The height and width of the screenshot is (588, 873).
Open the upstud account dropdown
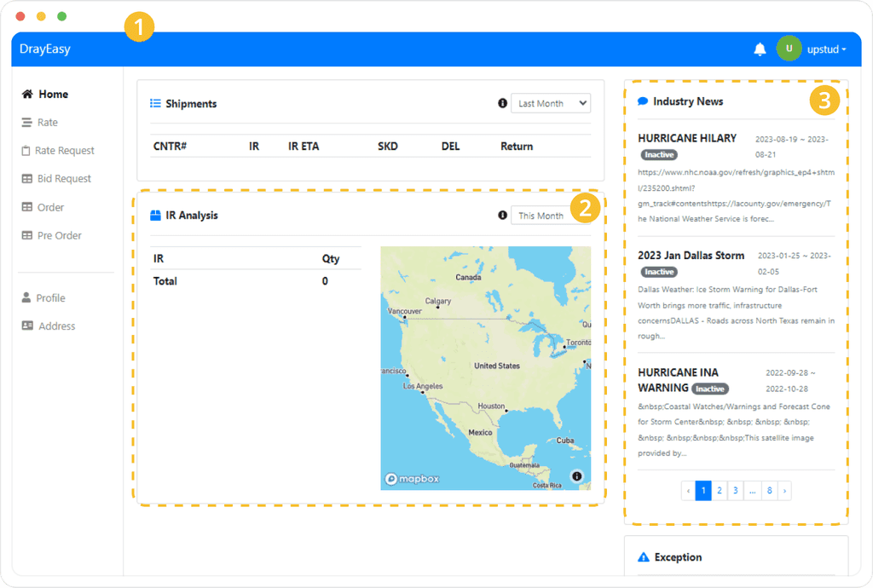point(827,49)
